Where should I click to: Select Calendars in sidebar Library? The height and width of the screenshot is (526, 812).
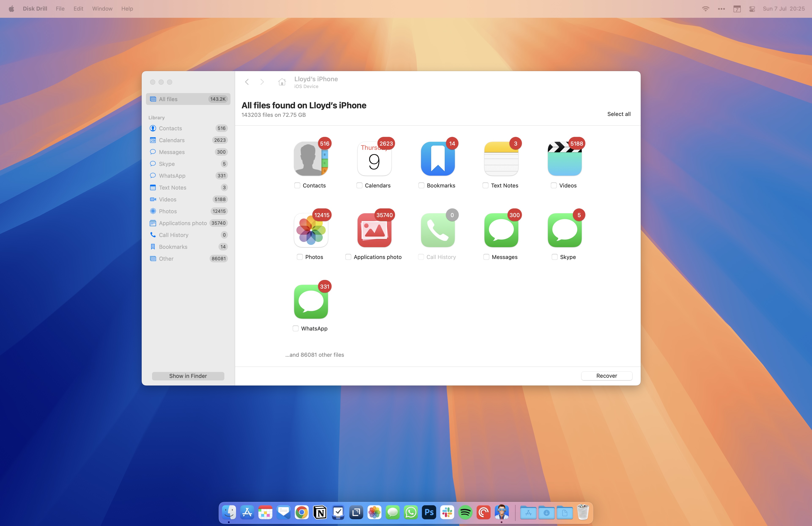click(188, 140)
